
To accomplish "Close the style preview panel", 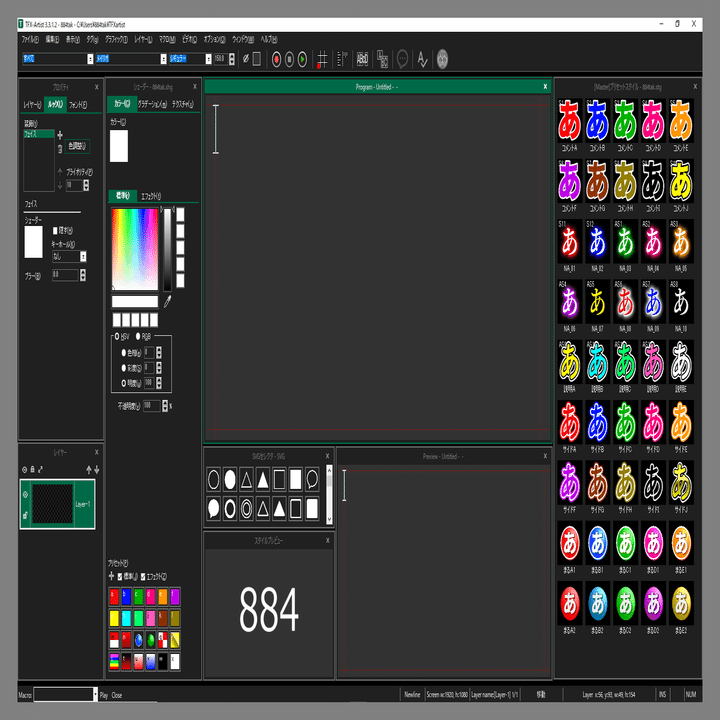I will (327, 540).
